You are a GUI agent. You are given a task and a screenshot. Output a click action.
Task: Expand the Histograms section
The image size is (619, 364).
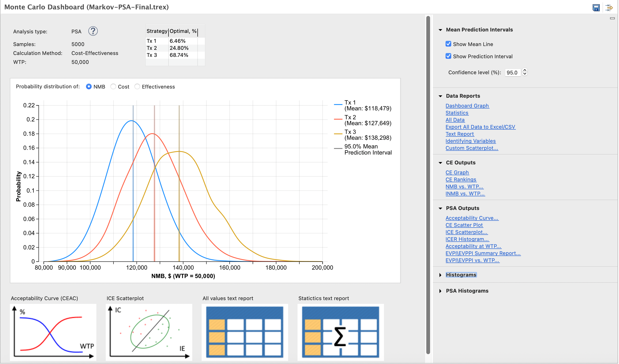440,275
